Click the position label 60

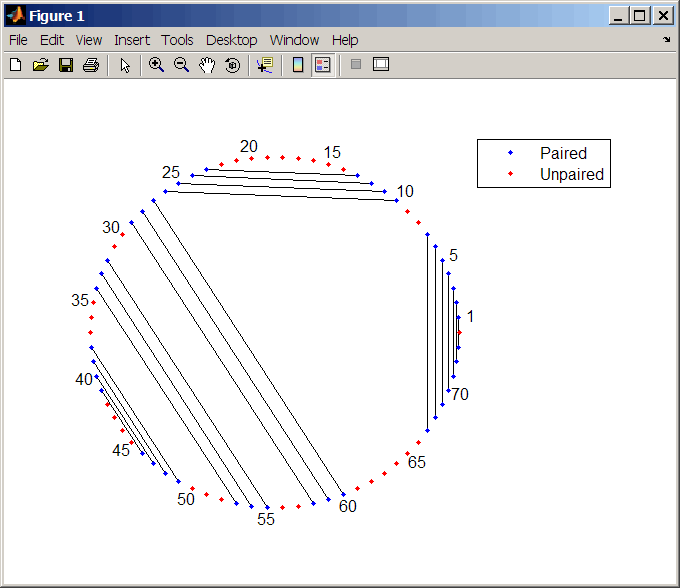pos(348,506)
